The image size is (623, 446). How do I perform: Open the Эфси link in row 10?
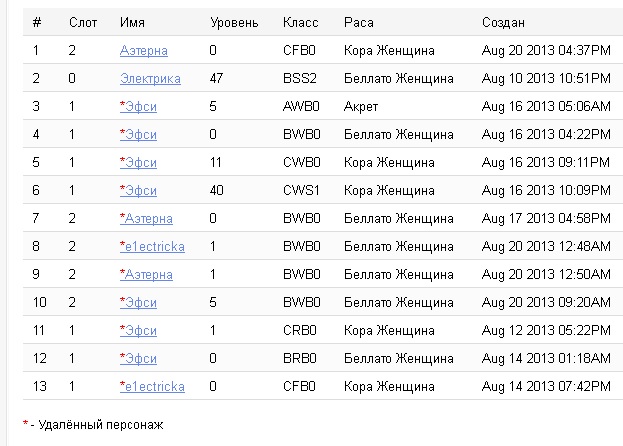[x=138, y=303]
